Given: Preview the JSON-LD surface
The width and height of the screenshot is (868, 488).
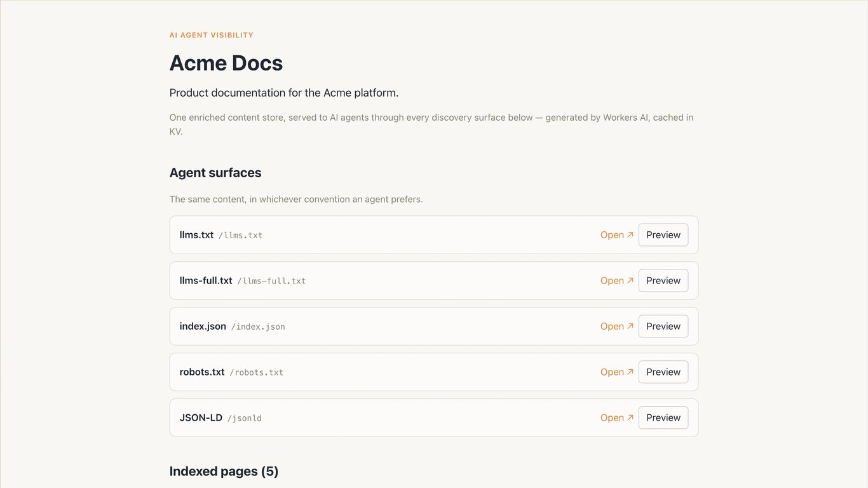Looking at the screenshot, I should (663, 418).
